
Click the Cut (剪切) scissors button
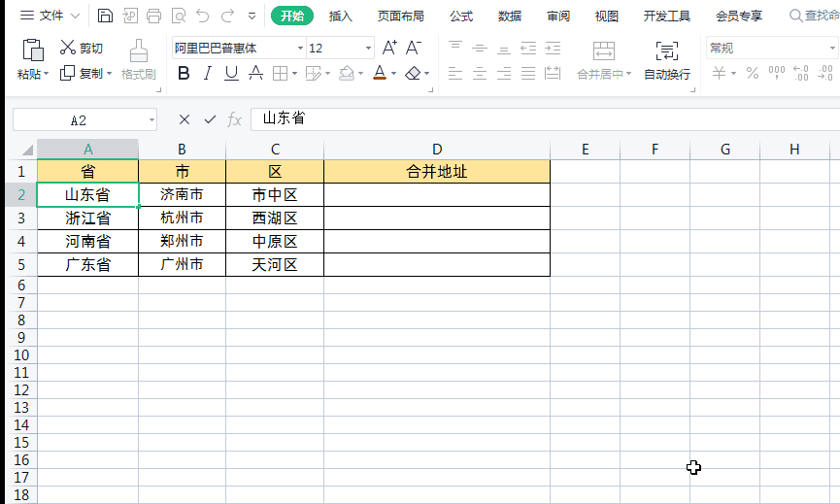82,48
